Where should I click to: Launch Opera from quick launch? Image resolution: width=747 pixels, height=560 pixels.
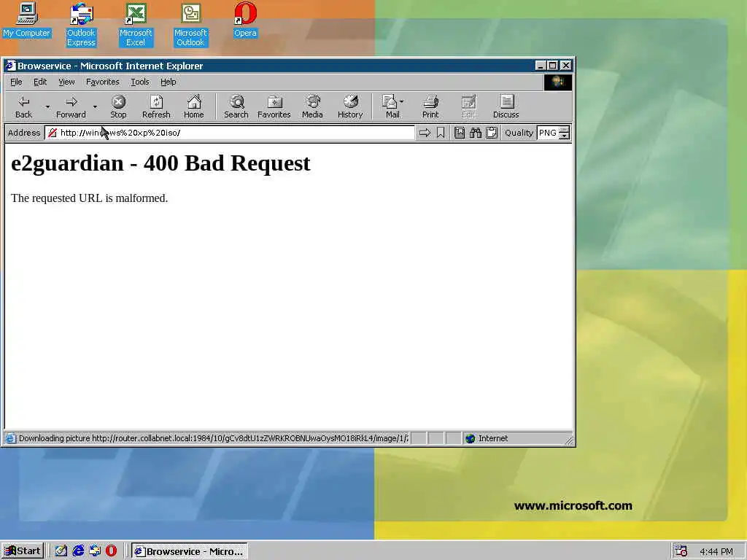[111, 551]
